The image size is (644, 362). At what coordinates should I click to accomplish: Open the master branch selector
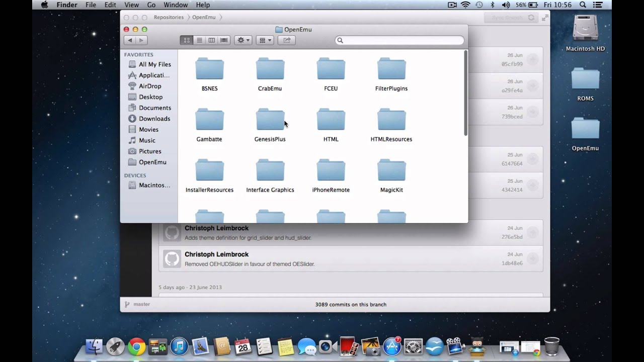pyautogui.click(x=137, y=304)
